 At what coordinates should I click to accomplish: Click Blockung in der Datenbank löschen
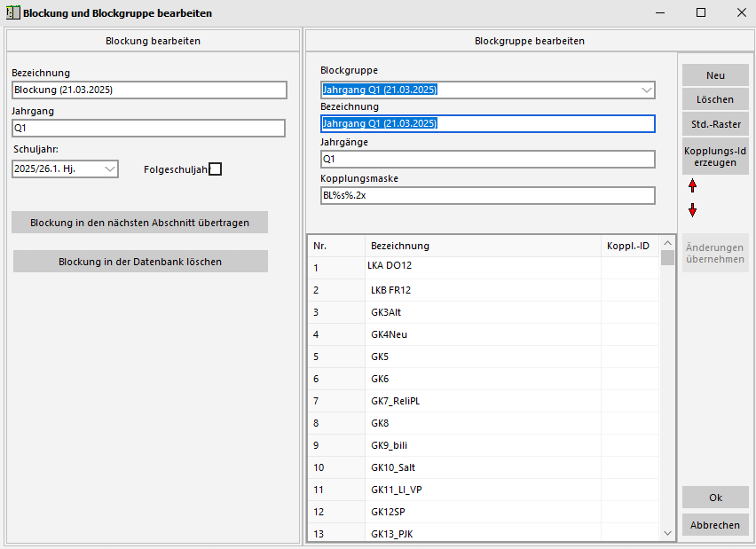click(139, 262)
